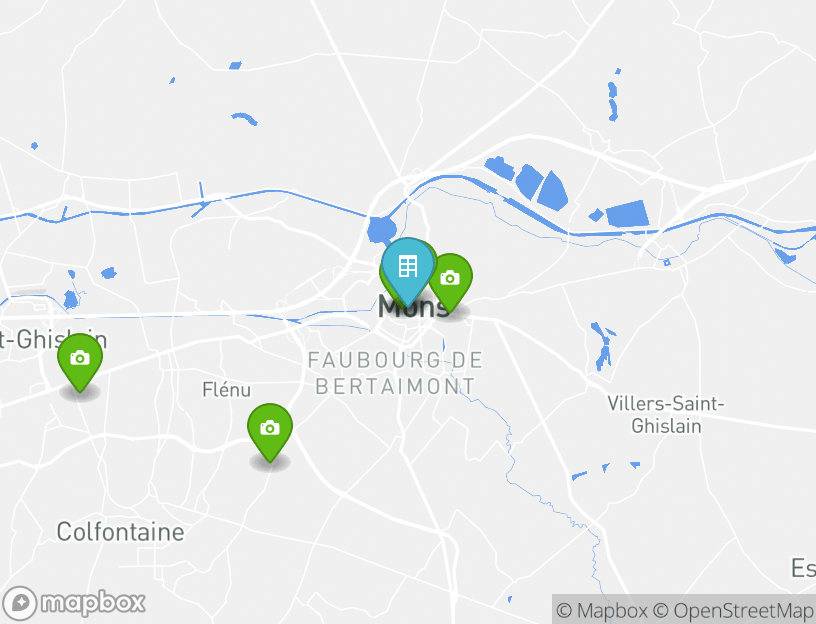The width and height of the screenshot is (816, 624).
Task: Select the Villers-Saint-Ghislain label
Action: [666, 415]
